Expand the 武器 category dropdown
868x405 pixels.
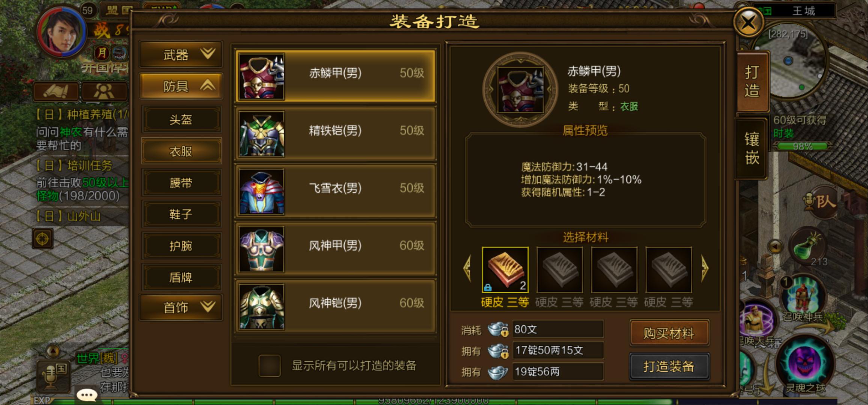click(x=181, y=55)
